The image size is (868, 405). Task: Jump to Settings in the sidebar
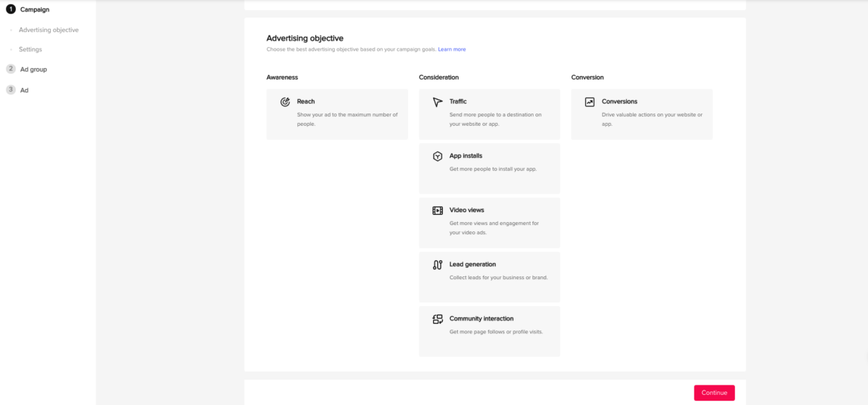point(30,49)
